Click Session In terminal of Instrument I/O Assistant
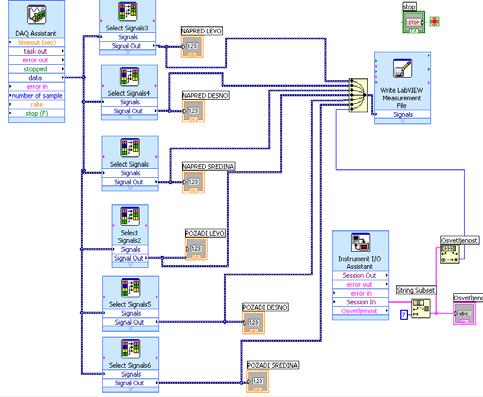 [360, 302]
